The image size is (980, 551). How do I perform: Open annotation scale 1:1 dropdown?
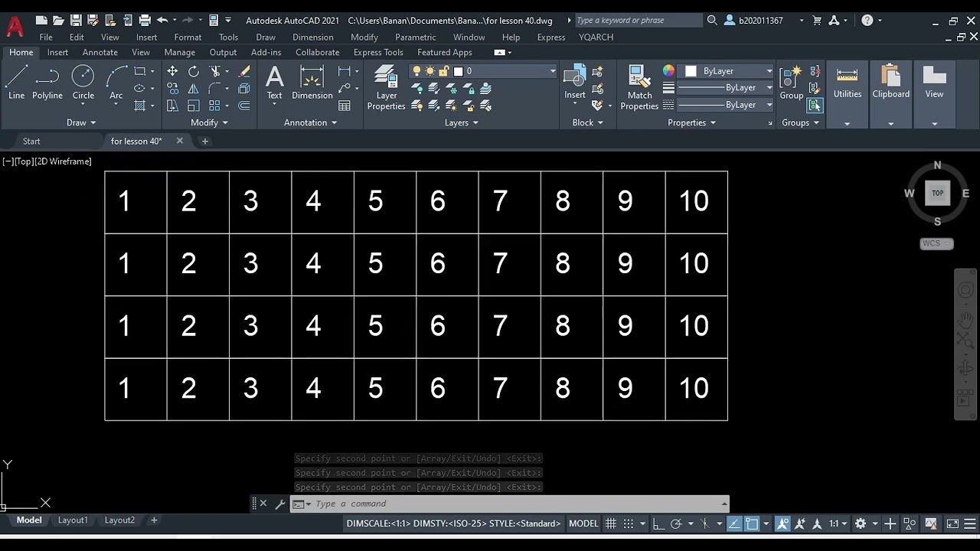pos(838,523)
